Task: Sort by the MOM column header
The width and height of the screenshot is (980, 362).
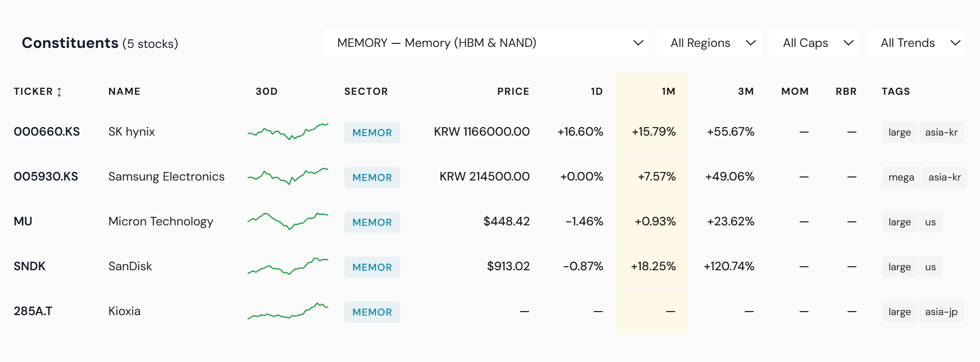Action: (x=795, y=91)
